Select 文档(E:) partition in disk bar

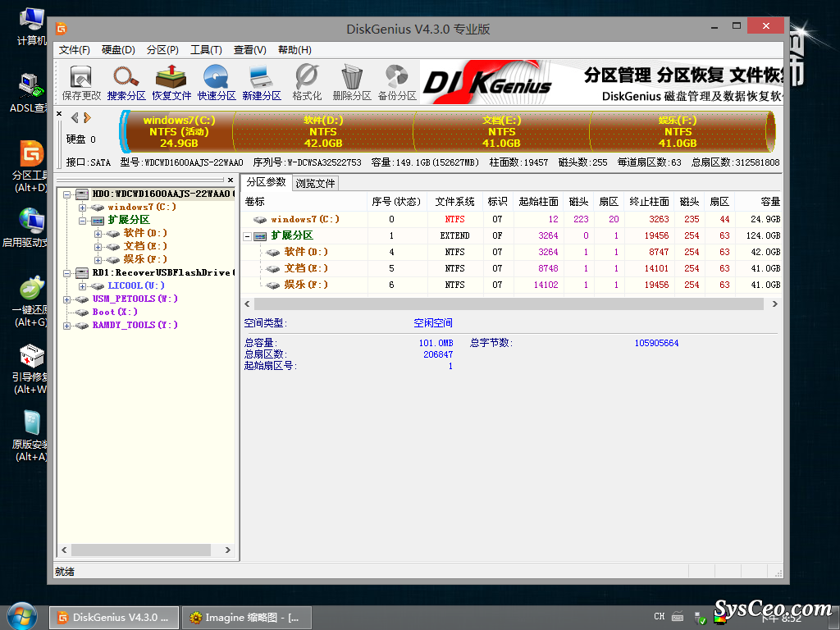click(x=501, y=132)
